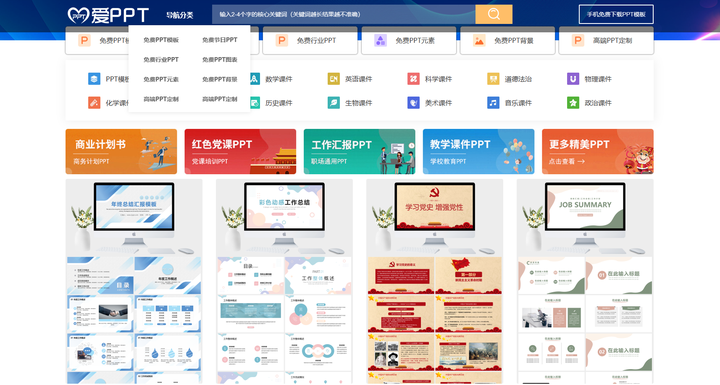Open the 英语课件 EN icon
Screen dimensions: 720x385
pyautogui.click(x=333, y=79)
